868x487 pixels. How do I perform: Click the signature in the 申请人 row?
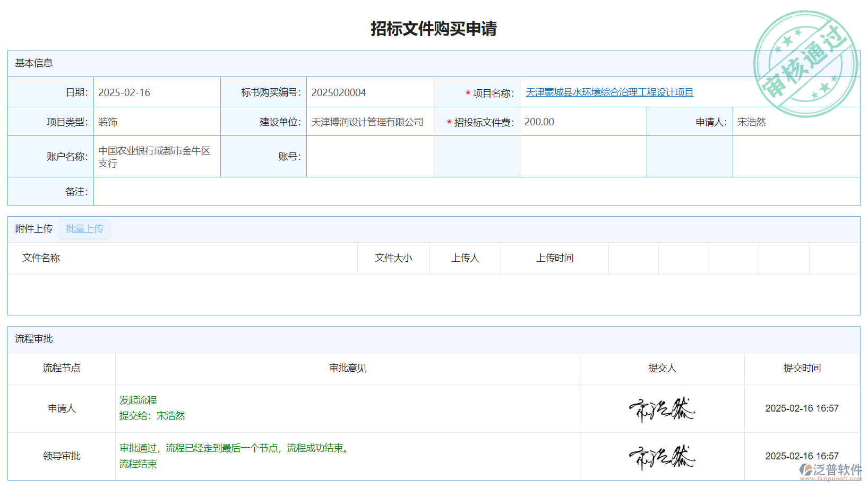[661, 409]
